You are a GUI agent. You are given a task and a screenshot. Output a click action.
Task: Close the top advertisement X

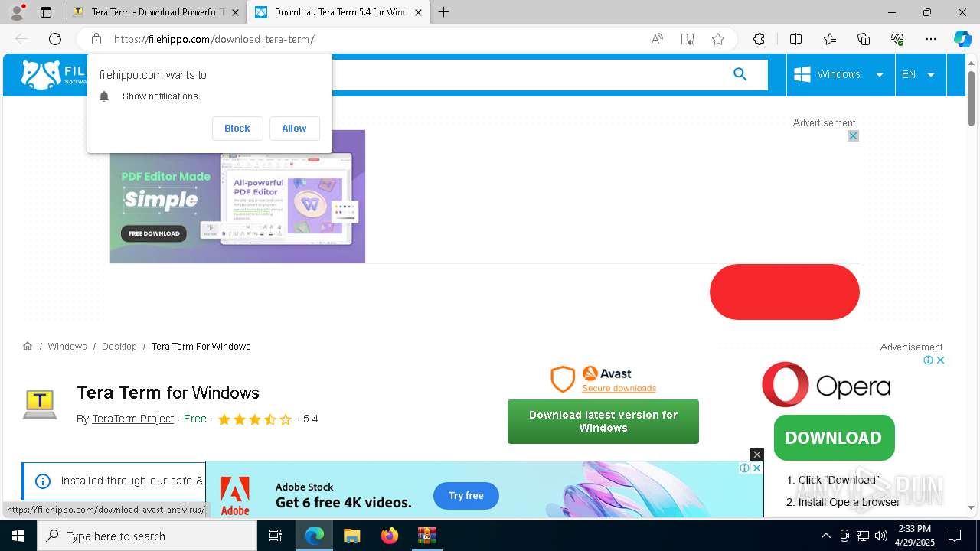point(853,135)
